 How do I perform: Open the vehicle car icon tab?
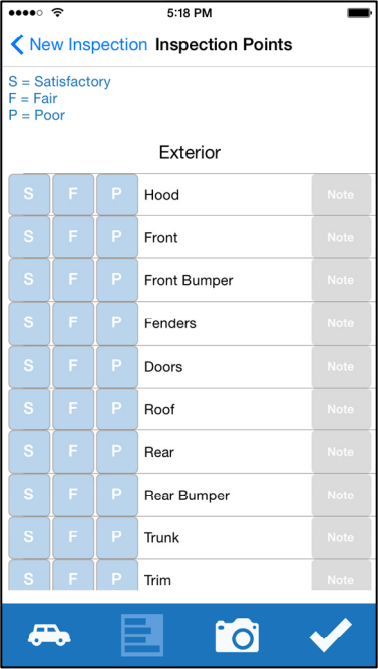coord(49,634)
